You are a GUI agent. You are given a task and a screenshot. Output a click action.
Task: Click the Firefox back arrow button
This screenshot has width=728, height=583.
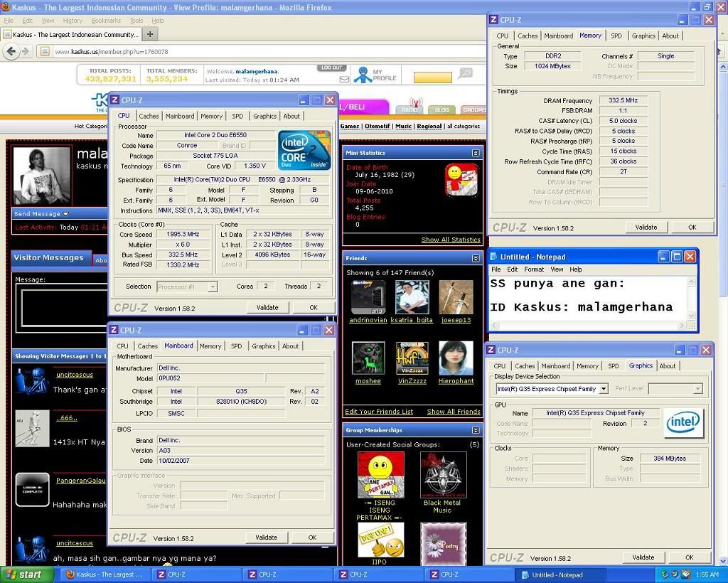(11, 51)
